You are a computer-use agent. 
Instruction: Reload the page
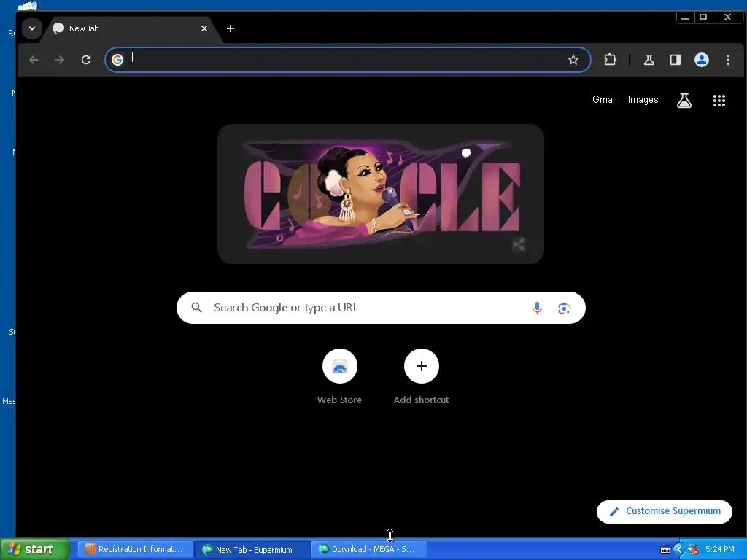[x=86, y=60]
